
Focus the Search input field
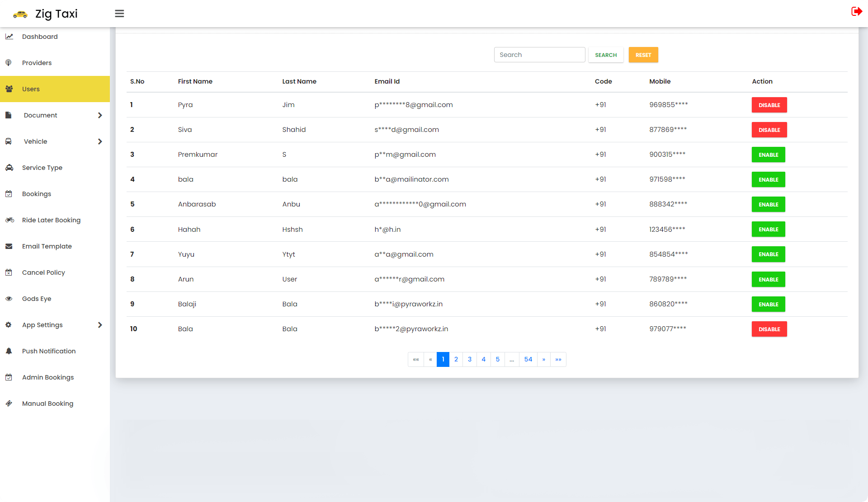(539, 55)
